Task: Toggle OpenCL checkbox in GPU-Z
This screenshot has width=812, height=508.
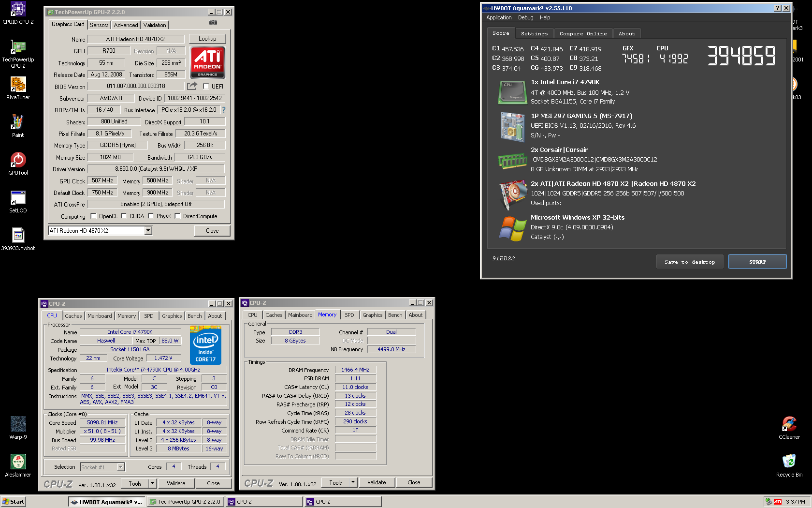Action: (x=94, y=216)
